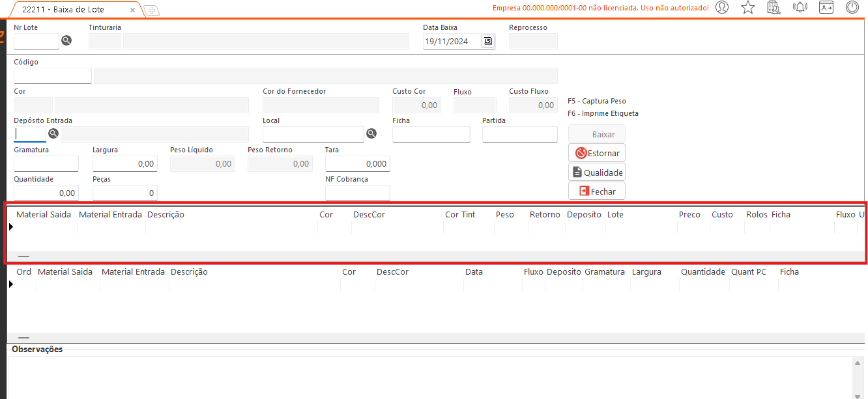
Task: Click the favorites star icon
Action: [748, 8]
